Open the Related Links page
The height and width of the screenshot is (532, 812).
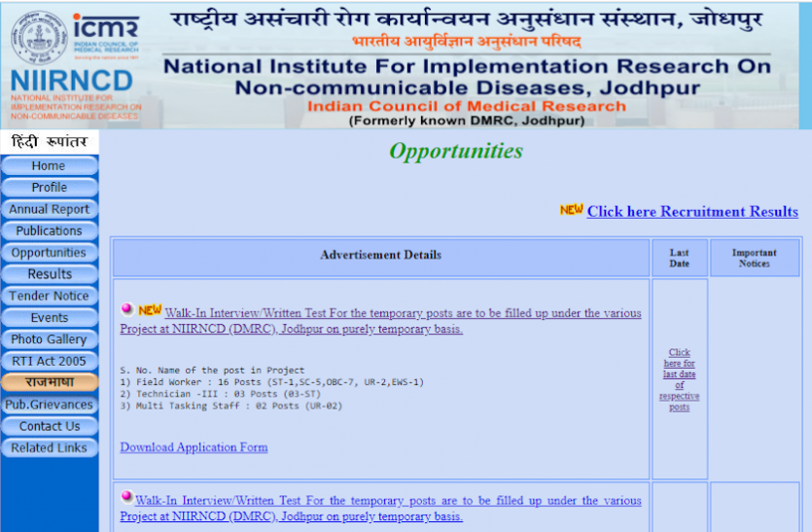click(x=50, y=448)
